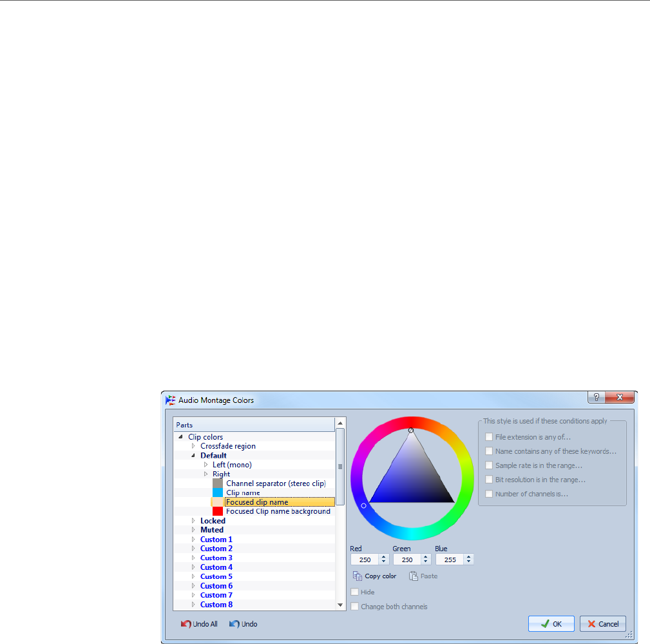650x644 pixels.
Task: Click the Undo All red arrow icon
Action: (186, 624)
